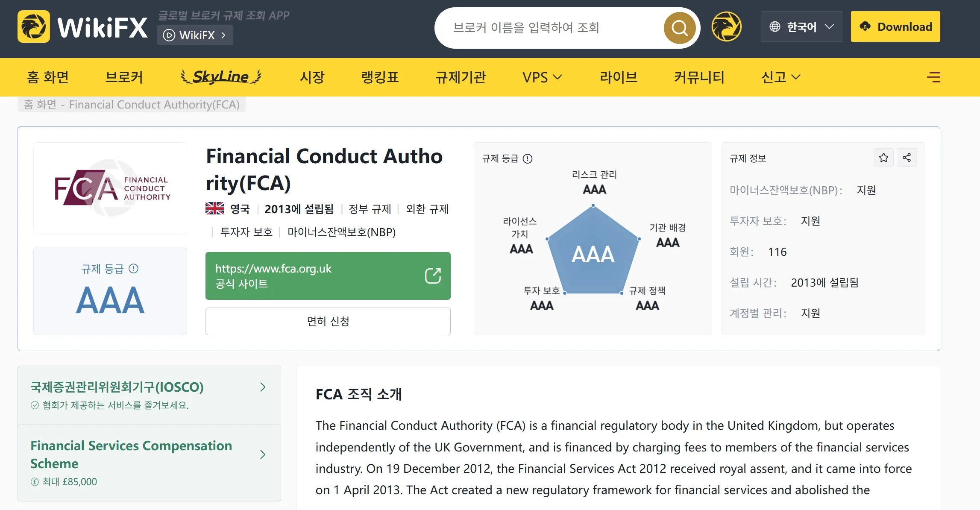Open the 브로커 menu item
Screen dimensions: 980x510
tap(124, 77)
